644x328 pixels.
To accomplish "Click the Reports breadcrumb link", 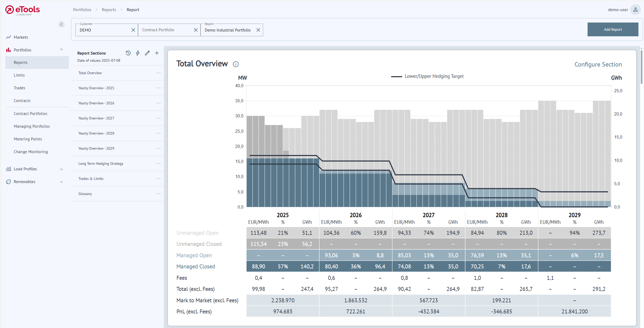I will pyautogui.click(x=109, y=10).
